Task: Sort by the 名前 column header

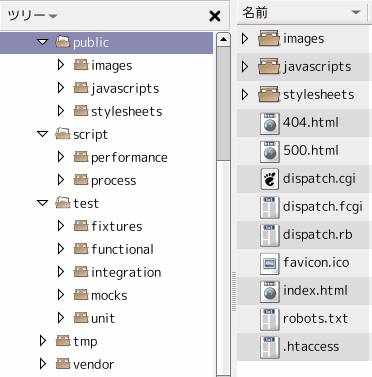Action: pyautogui.click(x=302, y=13)
